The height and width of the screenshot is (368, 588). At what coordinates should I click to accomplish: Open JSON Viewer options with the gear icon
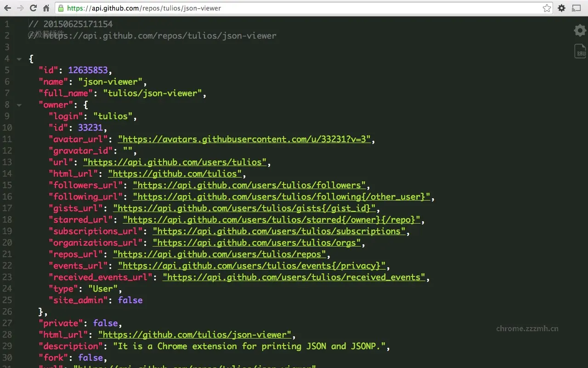click(x=579, y=30)
